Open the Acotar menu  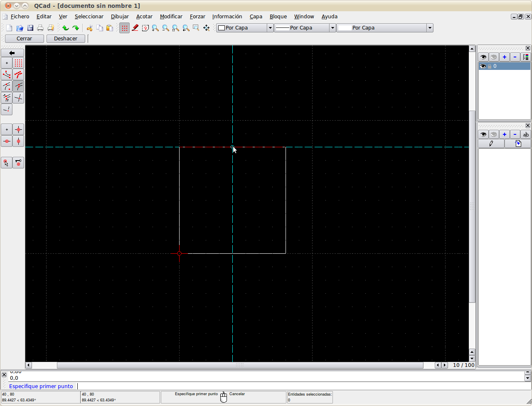pyautogui.click(x=144, y=16)
